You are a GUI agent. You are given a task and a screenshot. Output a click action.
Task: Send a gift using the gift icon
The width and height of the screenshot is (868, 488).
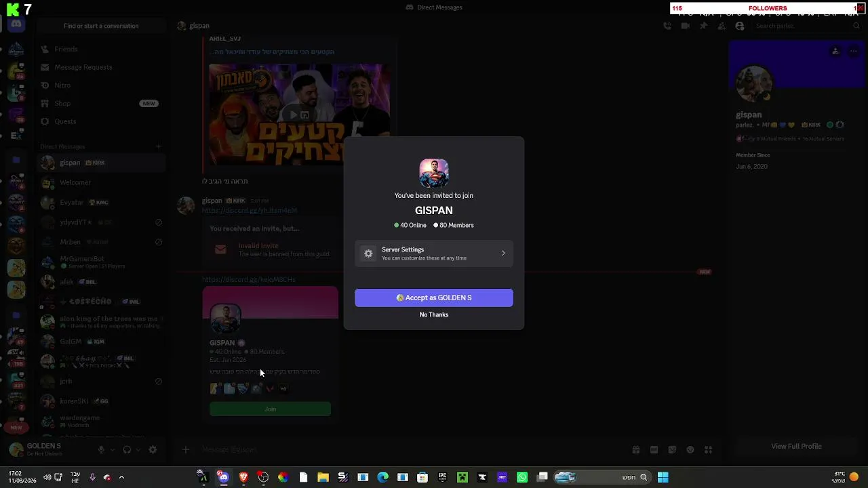[636, 449]
